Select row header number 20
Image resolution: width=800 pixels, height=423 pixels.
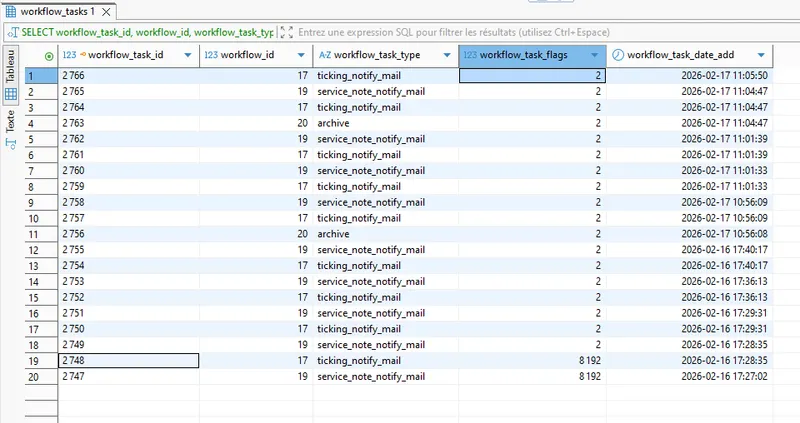(41, 377)
